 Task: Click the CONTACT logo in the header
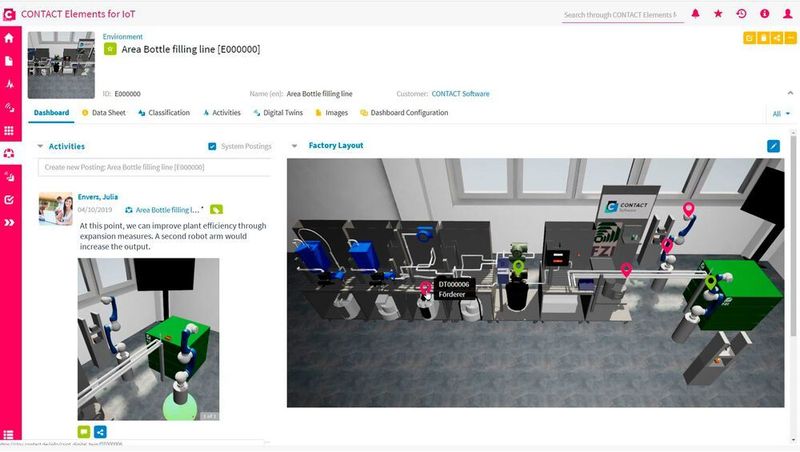tap(9, 14)
